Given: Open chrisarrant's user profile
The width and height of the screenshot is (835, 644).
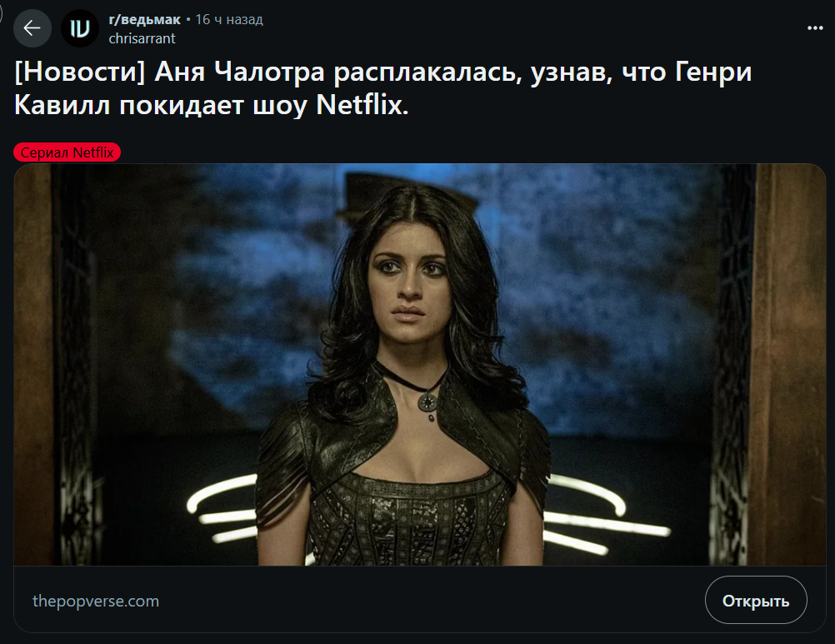Looking at the screenshot, I should (142, 38).
